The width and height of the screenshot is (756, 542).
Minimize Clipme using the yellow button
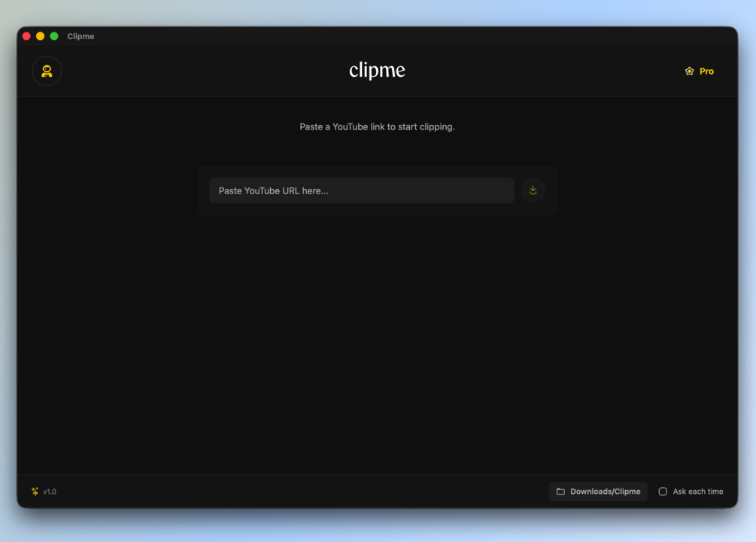pyautogui.click(x=41, y=36)
